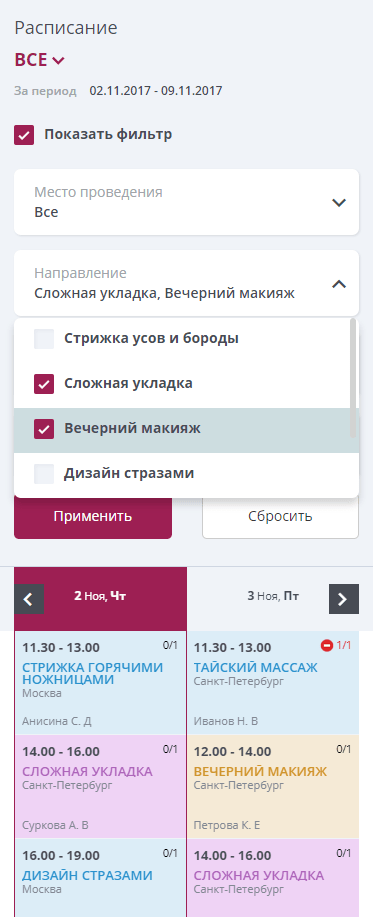Screen dimensions: 373x917
Task: Go to next day with right arrow
Action: 344,599
